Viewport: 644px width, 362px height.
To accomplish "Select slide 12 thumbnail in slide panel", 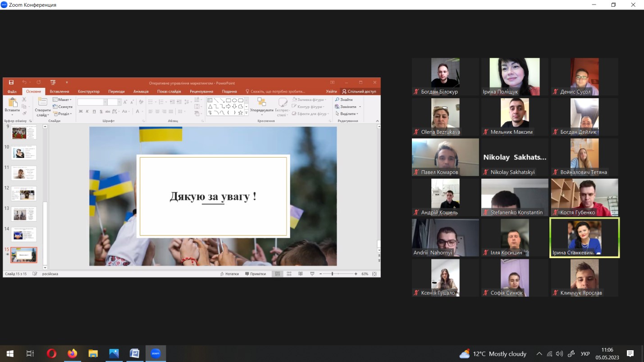I will click(x=23, y=194).
